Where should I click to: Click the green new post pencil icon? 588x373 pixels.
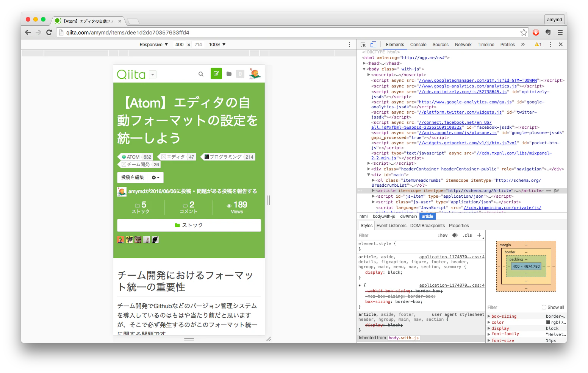pos(216,73)
